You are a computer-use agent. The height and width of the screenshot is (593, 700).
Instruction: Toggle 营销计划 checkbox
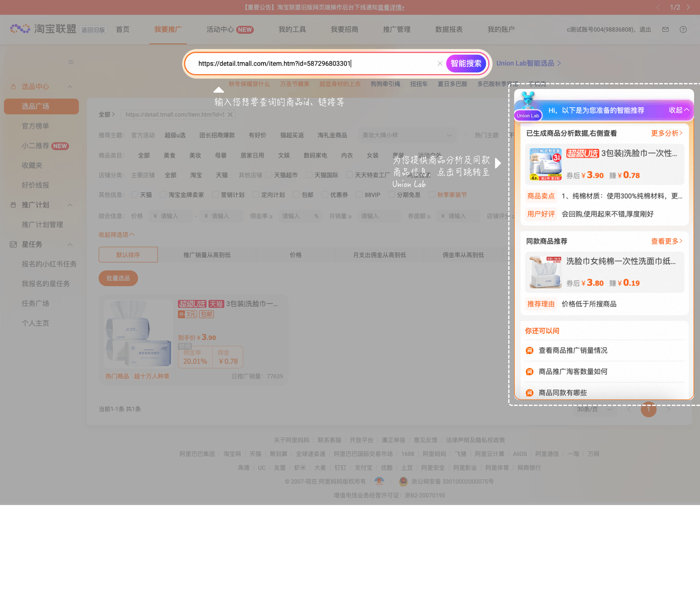216,194
